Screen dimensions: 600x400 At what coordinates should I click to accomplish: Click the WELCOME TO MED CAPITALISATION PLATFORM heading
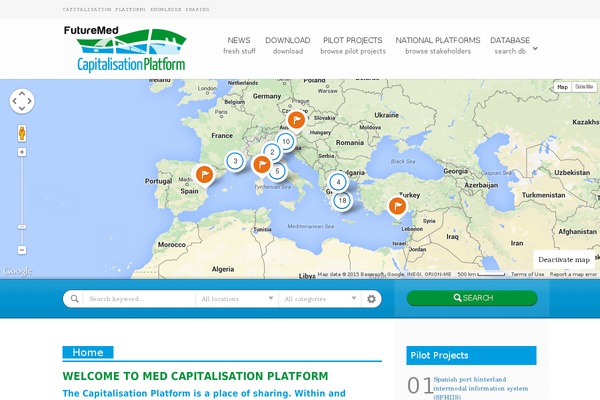(x=195, y=376)
